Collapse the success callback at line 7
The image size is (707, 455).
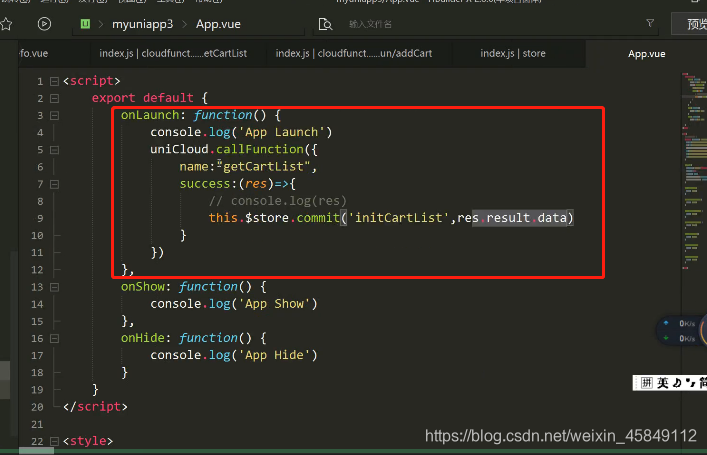tap(54, 184)
